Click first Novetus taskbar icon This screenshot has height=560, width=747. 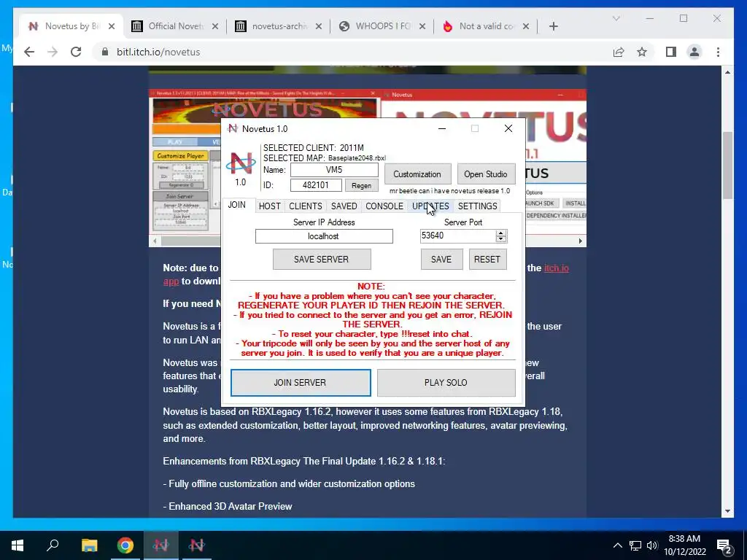(161, 545)
